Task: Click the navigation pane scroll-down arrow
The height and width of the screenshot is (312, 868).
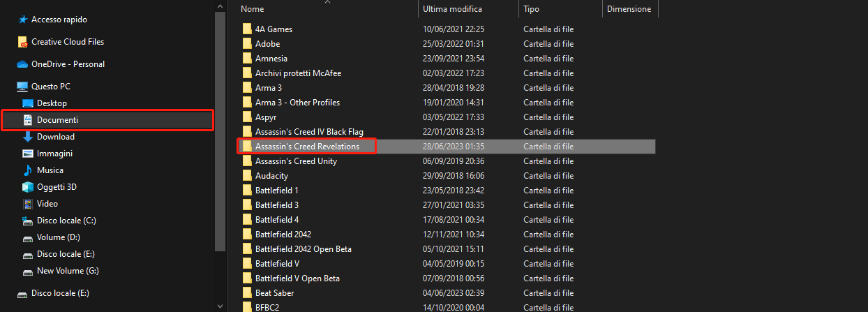Action: pos(220,306)
